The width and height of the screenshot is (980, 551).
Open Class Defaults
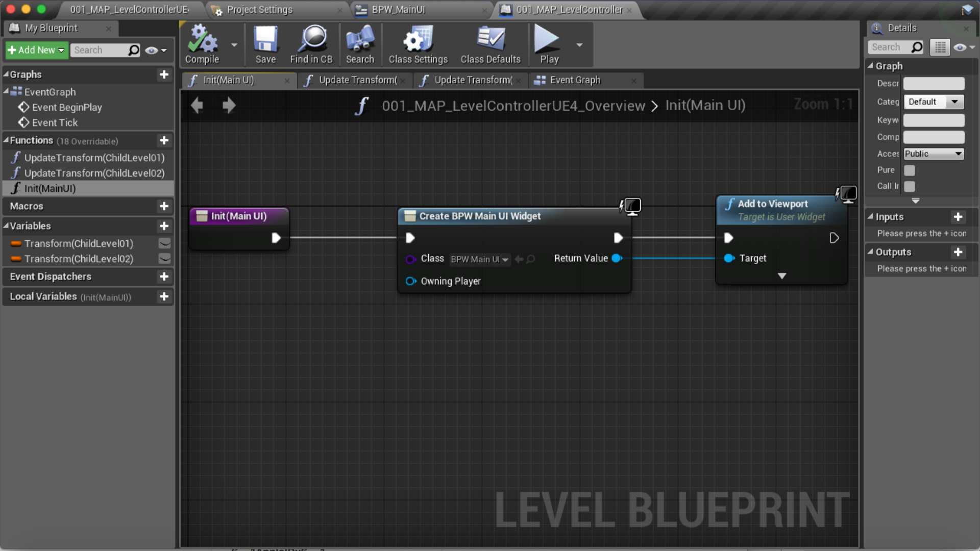pos(490,44)
